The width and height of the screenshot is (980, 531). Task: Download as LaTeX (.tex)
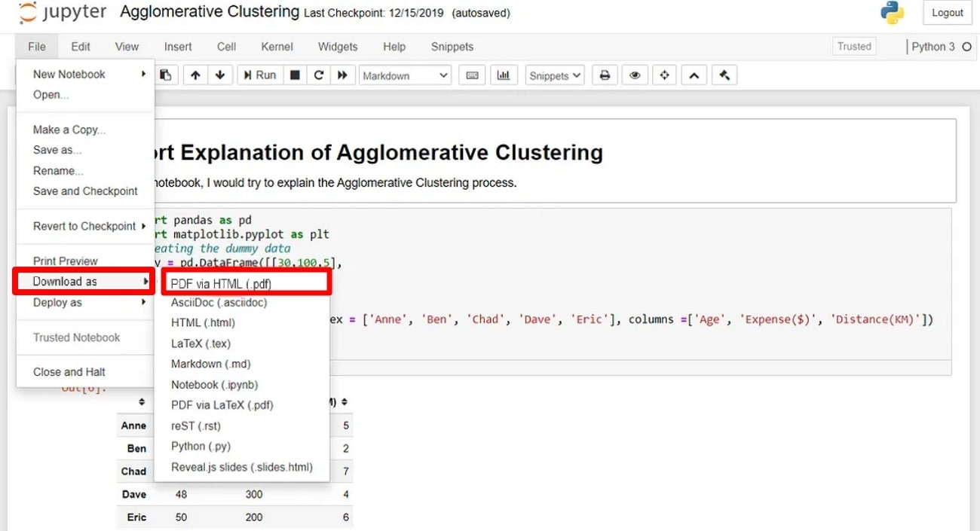pos(241,343)
